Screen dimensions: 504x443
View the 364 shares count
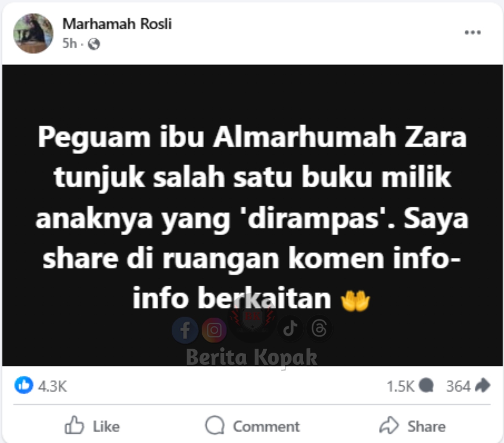pyautogui.click(x=458, y=386)
